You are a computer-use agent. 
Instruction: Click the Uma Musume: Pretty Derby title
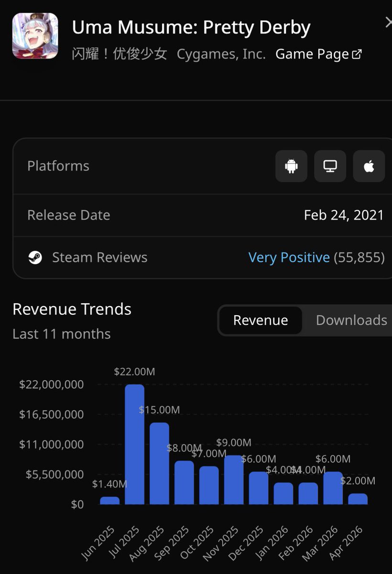click(191, 28)
